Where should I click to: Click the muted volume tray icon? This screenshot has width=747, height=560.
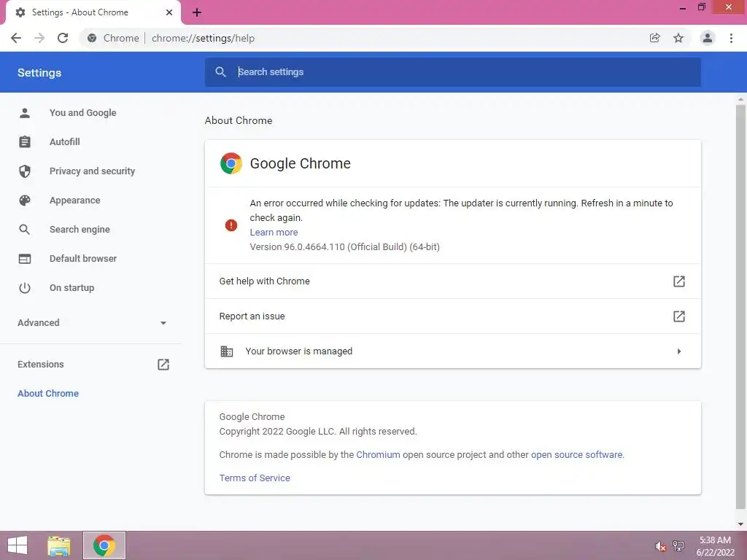click(660, 546)
